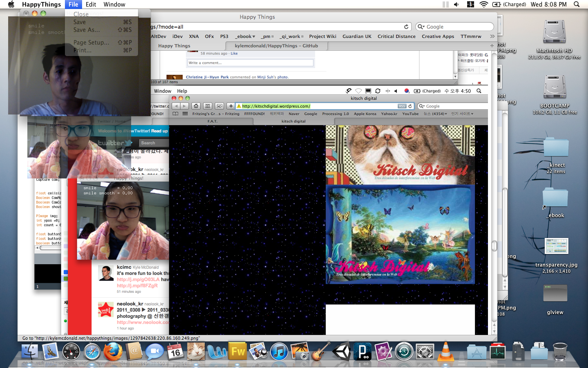Open iTunes in the Dock
This screenshot has height=368, width=588.
279,352
